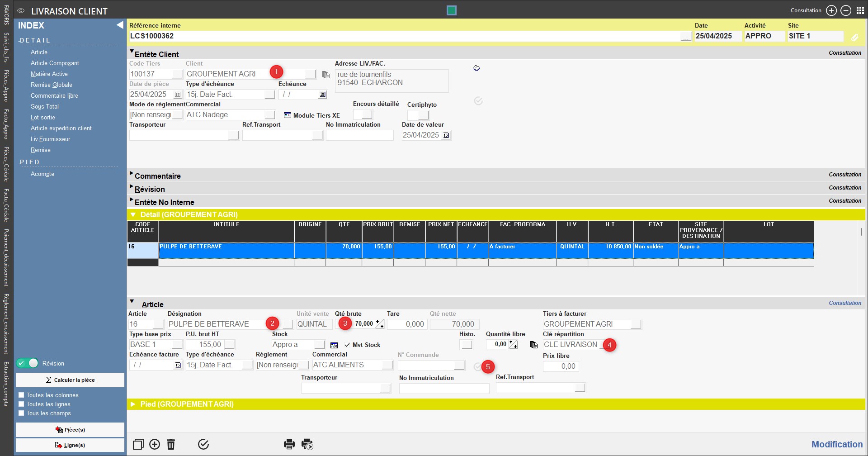Click the grid apps icon at top right
The width and height of the screenshot is (868, 456).
860,10
